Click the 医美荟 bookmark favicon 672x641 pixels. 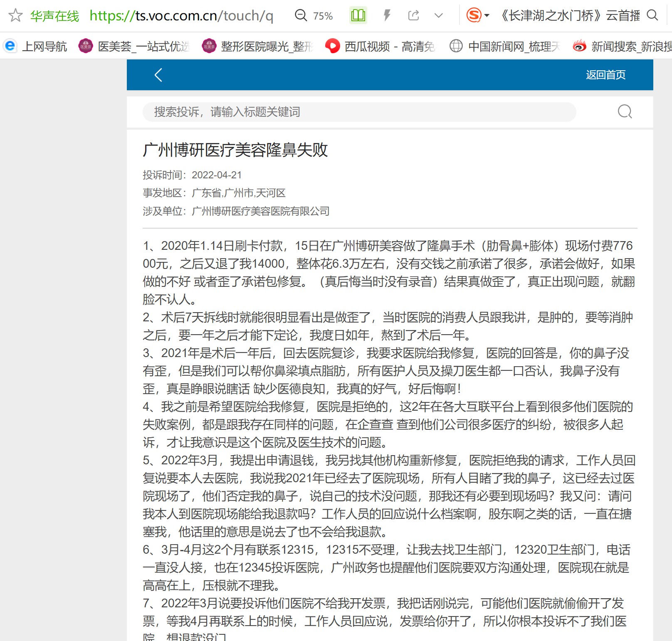click(x=86, y=46)
